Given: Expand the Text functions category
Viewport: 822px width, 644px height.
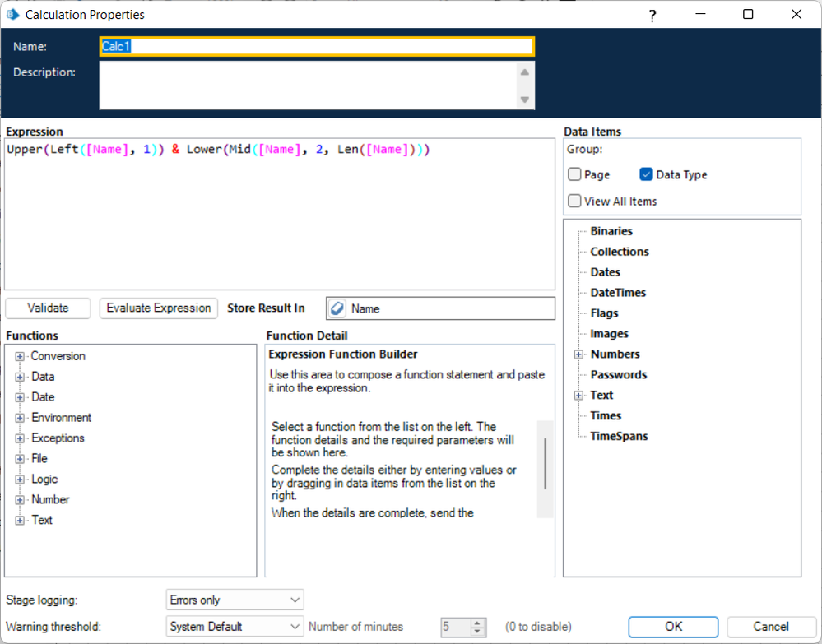Looking at the screenshot, I should tap(20, 520).
